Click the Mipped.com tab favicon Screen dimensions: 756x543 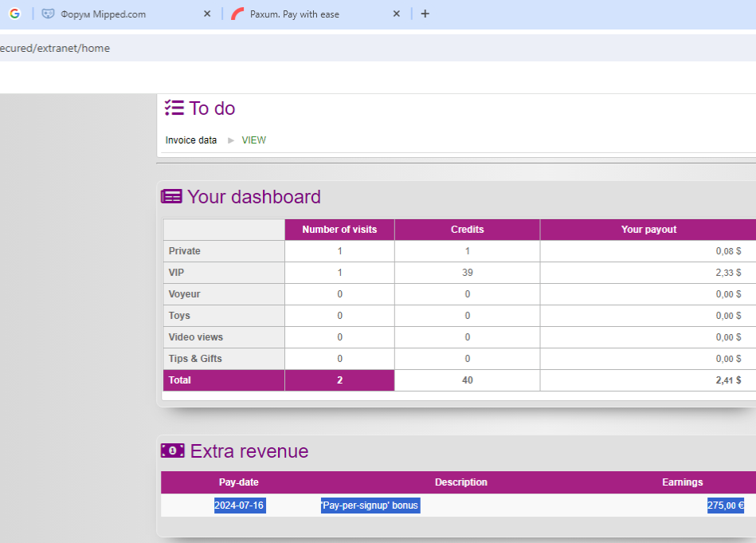pyautogui.click(x=48, y=14)
